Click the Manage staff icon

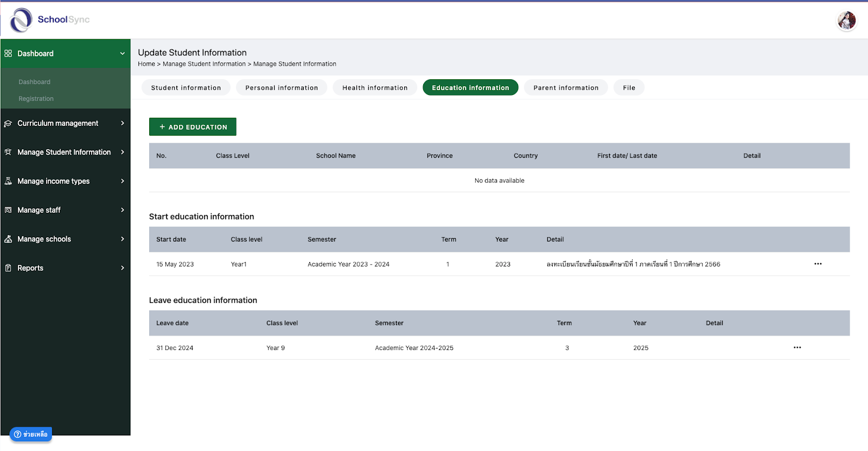point(8,210)
